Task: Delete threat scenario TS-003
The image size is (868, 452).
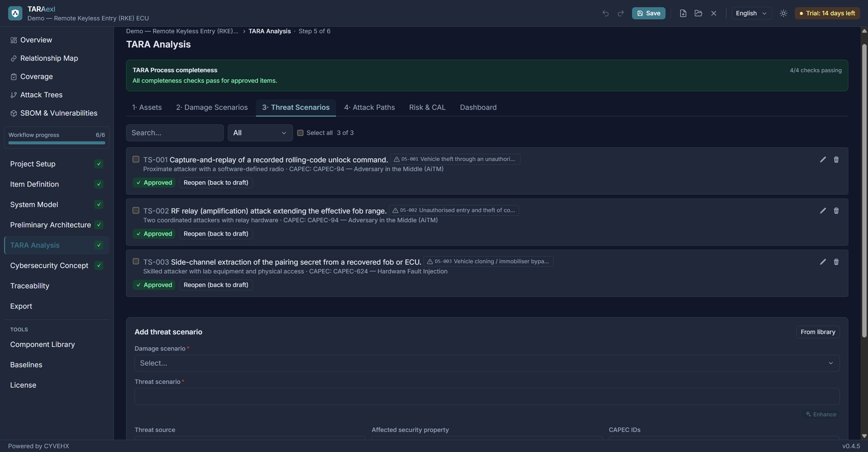Action: [836, 262]
